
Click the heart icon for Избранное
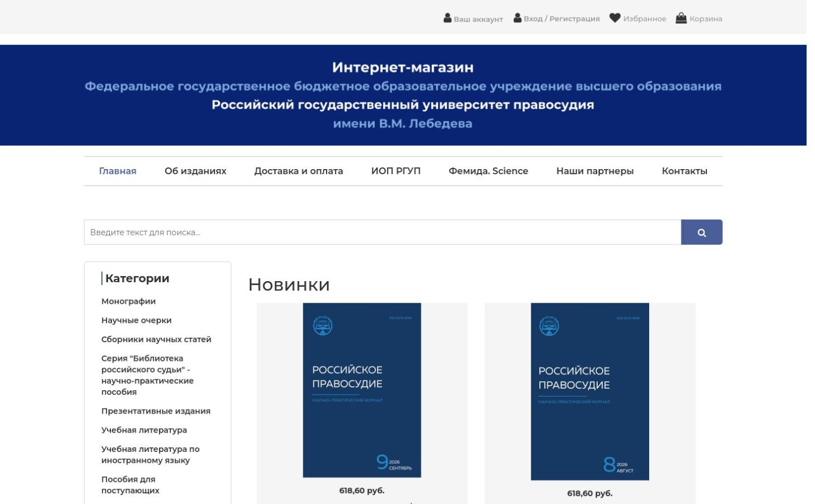[615, 18]
